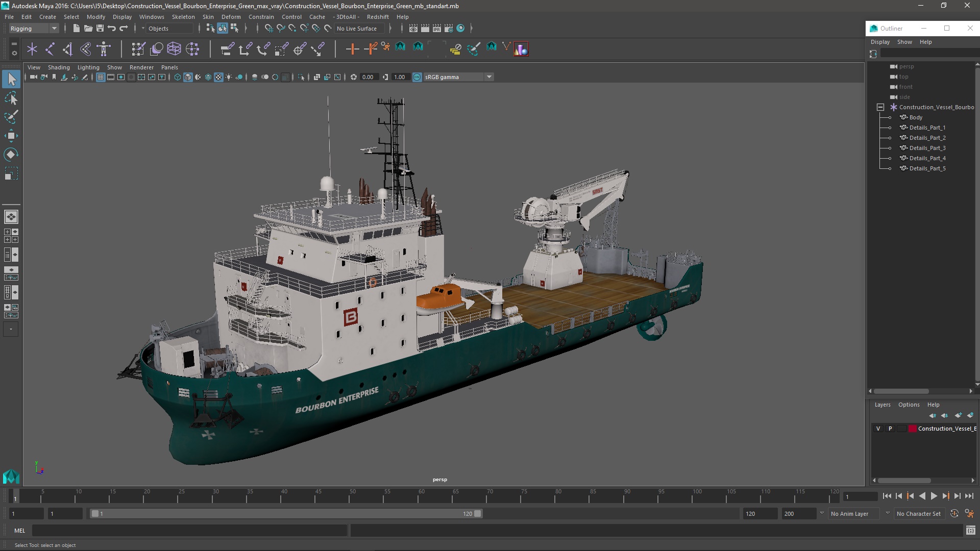Screen dimensions: 980x551
Task: Open the Render View window
Action: [x=413, y=28]
